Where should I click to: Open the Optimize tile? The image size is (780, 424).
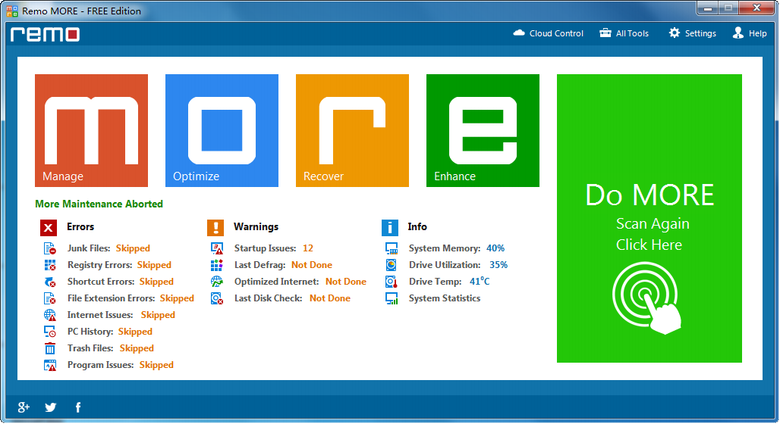(x=221, y=130)
